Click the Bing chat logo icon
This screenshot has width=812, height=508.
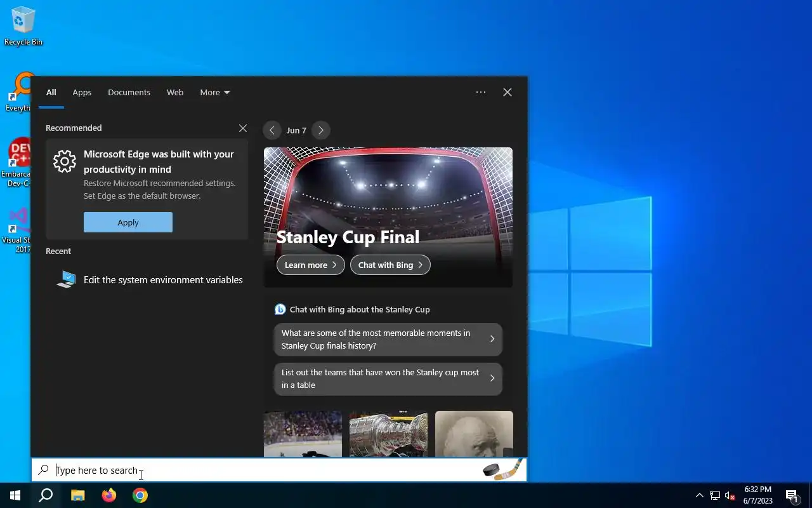click(x=280, y=309)
